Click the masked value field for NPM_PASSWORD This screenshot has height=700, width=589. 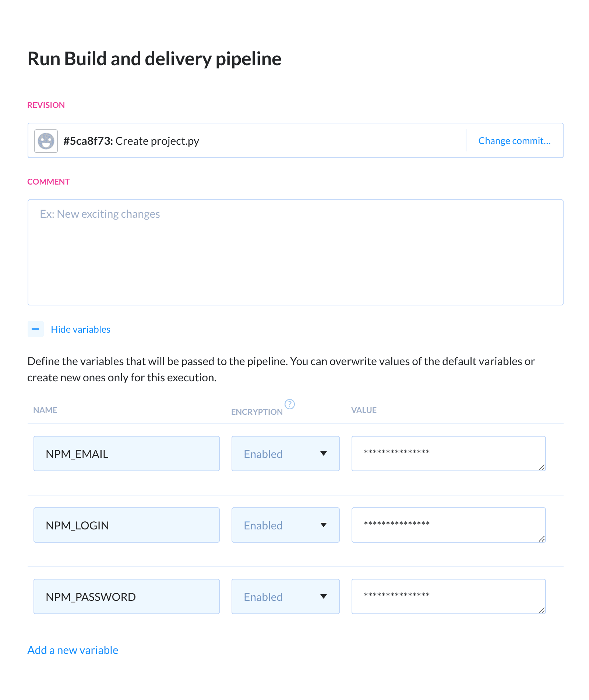point(448,596)
